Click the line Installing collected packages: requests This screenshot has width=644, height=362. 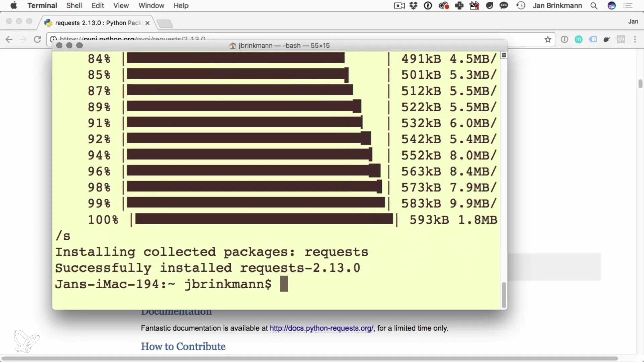coord(212,252)
